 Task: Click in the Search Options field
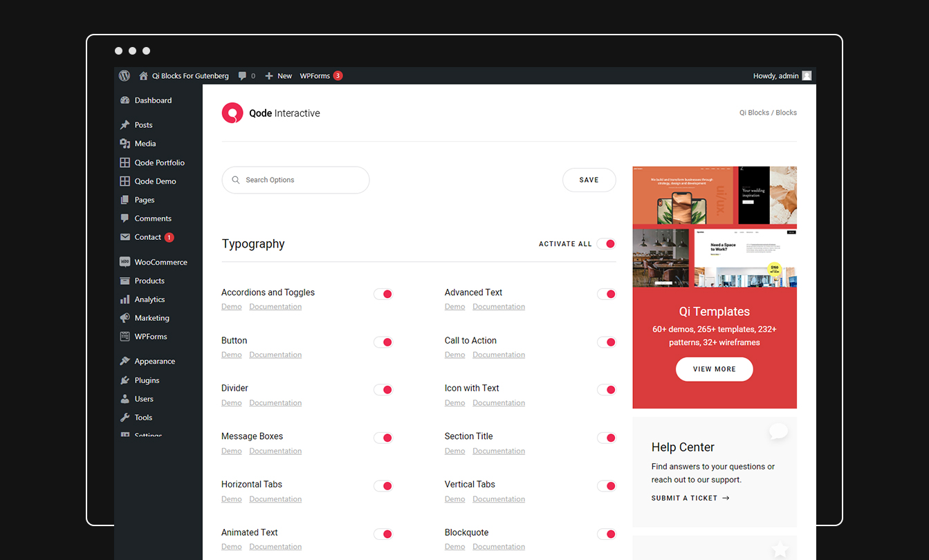(x=295, y=180)
